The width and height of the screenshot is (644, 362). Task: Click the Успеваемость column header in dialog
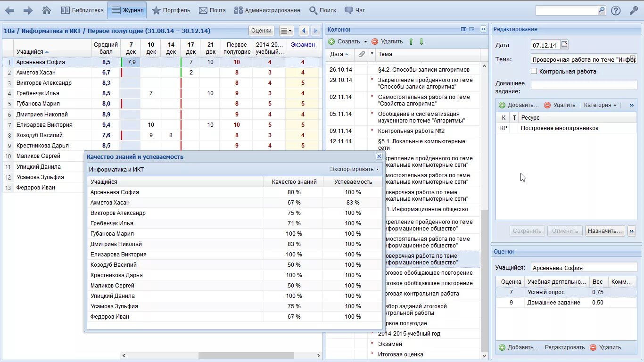(353, 181)
